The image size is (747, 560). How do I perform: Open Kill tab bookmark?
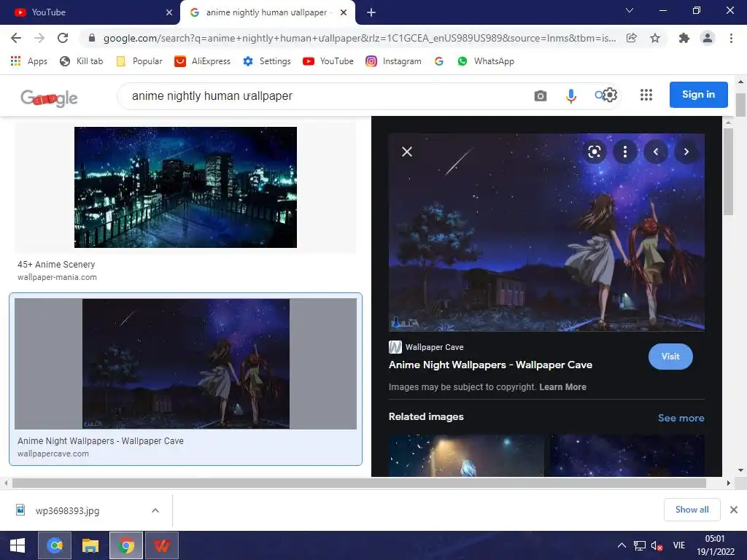[x=82, y=61]
